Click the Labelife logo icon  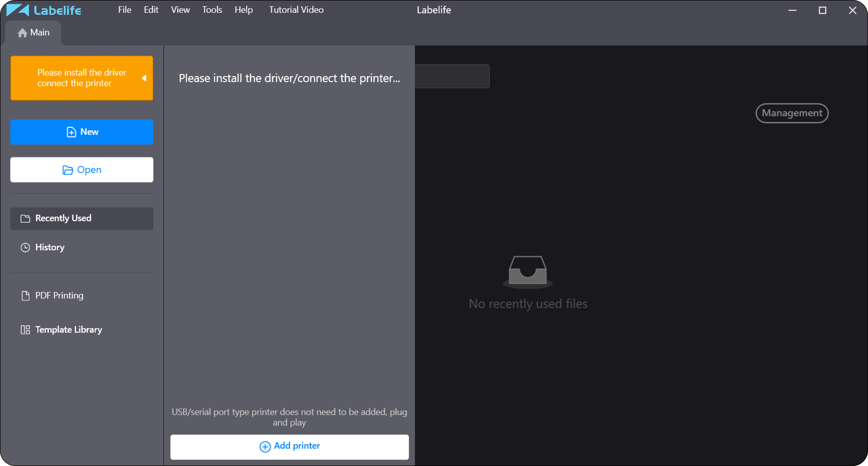click(18, 10)
